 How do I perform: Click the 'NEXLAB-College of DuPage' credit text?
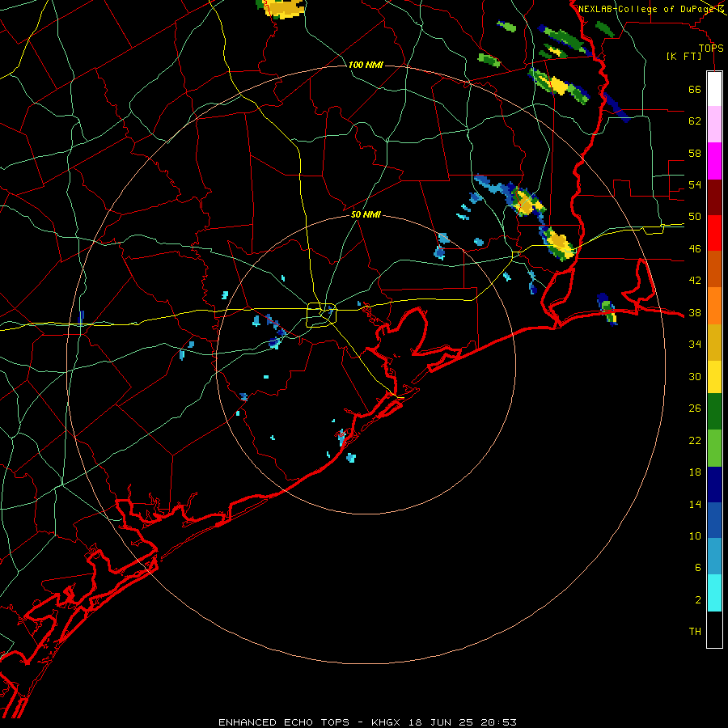tap(647, 9)
